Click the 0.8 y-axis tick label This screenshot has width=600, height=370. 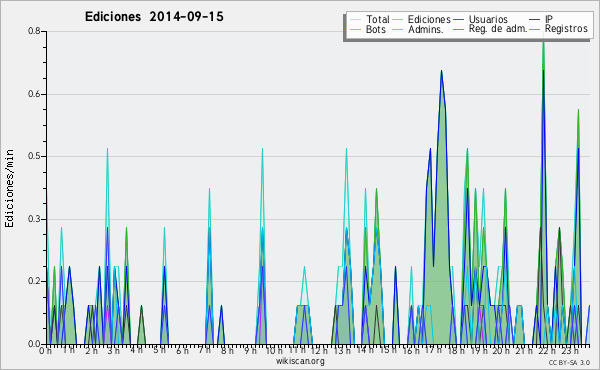(34, 31)
